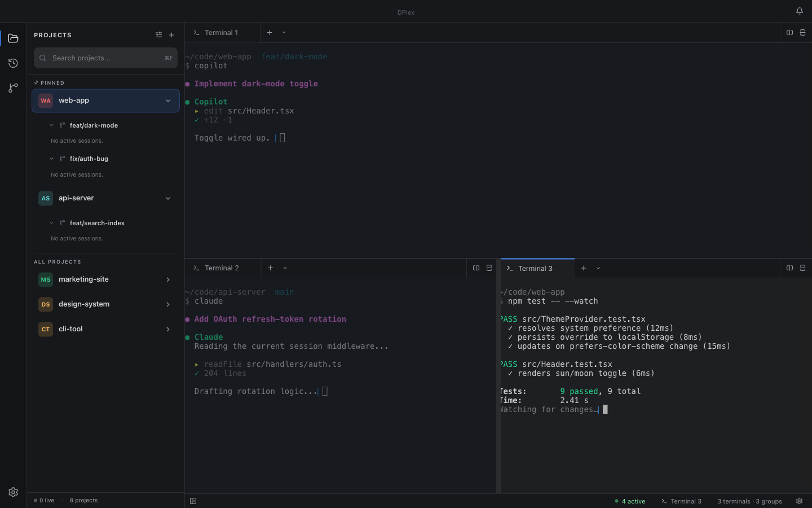Switch to the Terminal 2 tab

(x=223, y=268)
